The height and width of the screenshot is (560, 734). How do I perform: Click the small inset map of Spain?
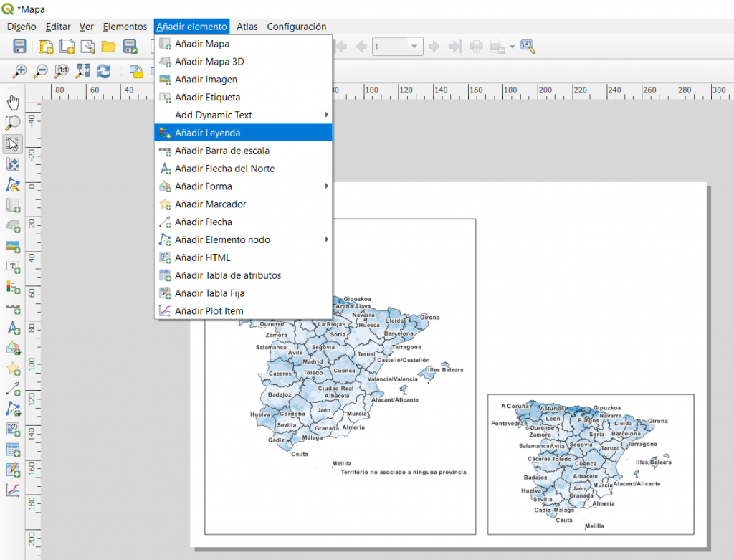(x=591, y=464)
